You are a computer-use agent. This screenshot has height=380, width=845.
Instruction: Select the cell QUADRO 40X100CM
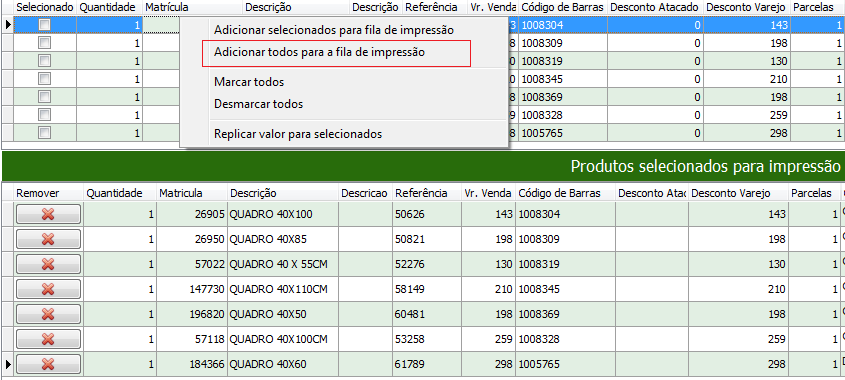(x=283, y=339)
